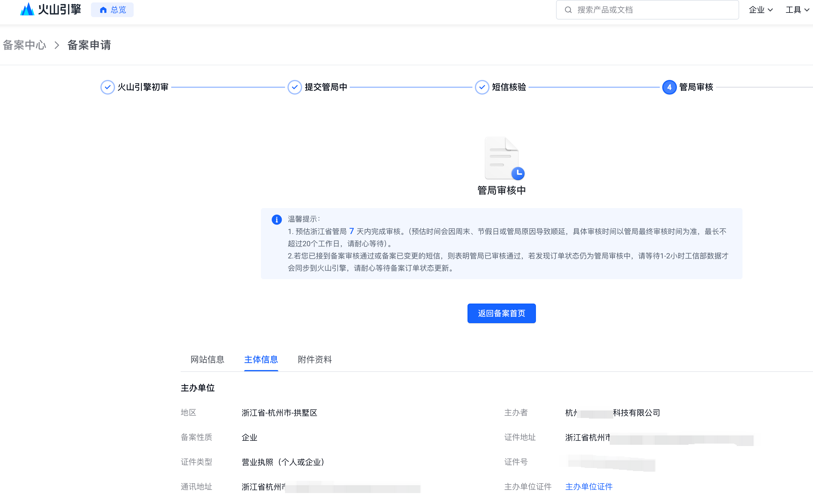Viewport: 813px width, 504px height.
Task: Click the 火山引擎初审 completed checkmark icon
Action: 107,87
